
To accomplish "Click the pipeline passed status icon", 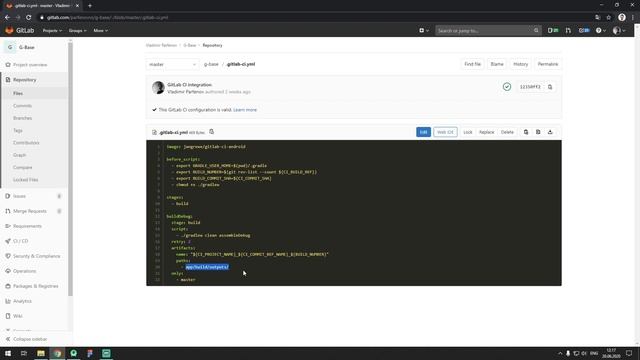I will coord(507,87).
